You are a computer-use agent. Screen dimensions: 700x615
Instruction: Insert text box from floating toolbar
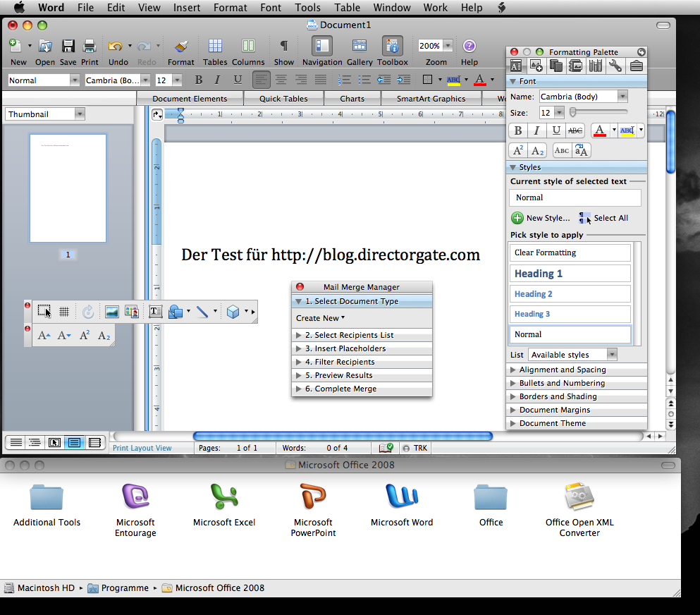coord(155,311)
